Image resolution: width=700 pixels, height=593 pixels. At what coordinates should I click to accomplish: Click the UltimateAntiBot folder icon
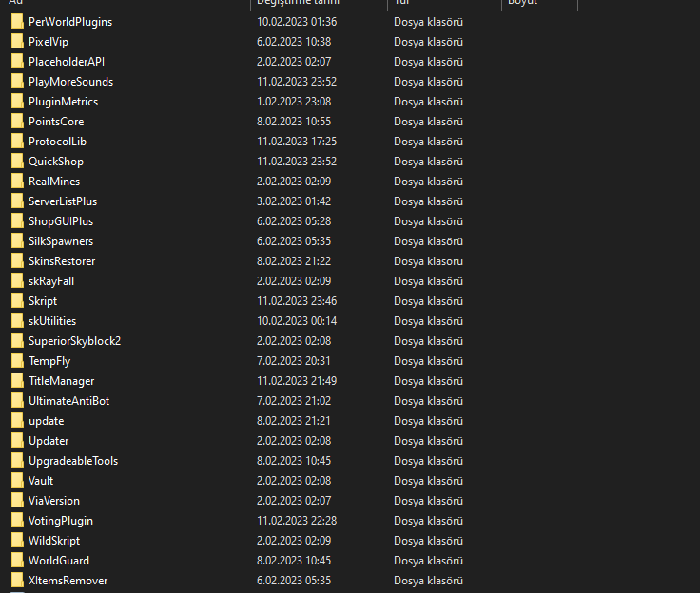click(17, 401)
